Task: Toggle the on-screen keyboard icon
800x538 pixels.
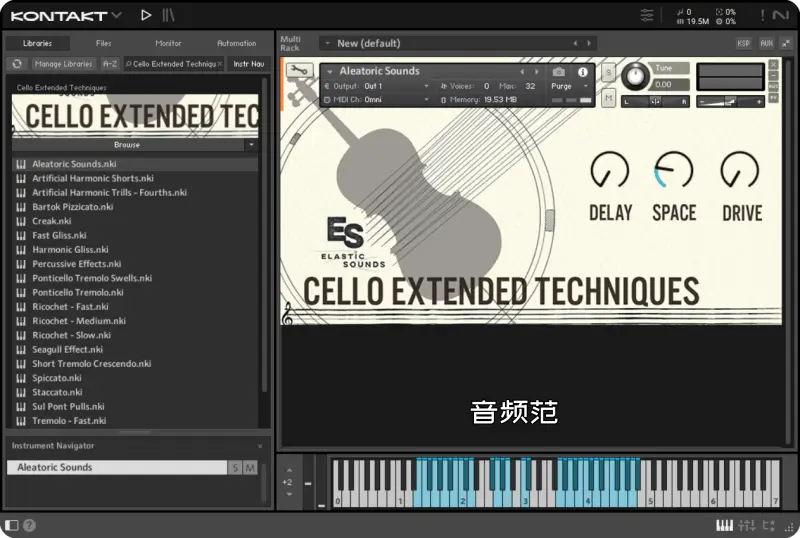Action: click(724, 525)
